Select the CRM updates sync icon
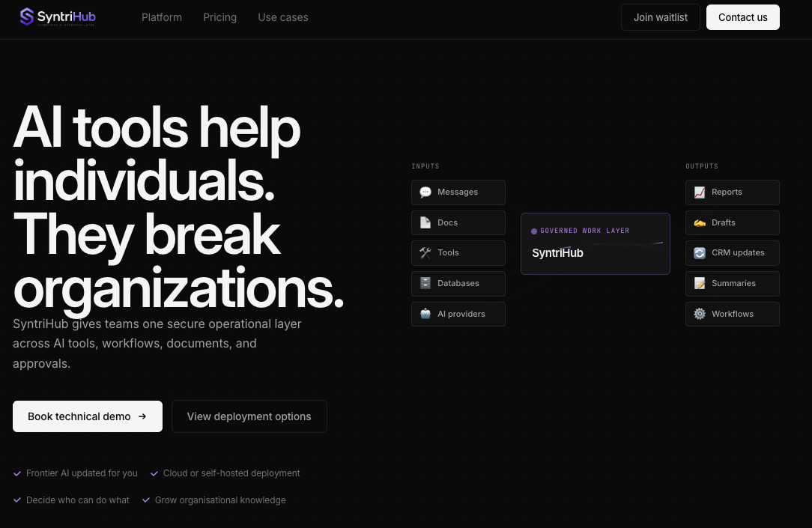This screenshot has height=528, width=812. (x=700, y=252)
